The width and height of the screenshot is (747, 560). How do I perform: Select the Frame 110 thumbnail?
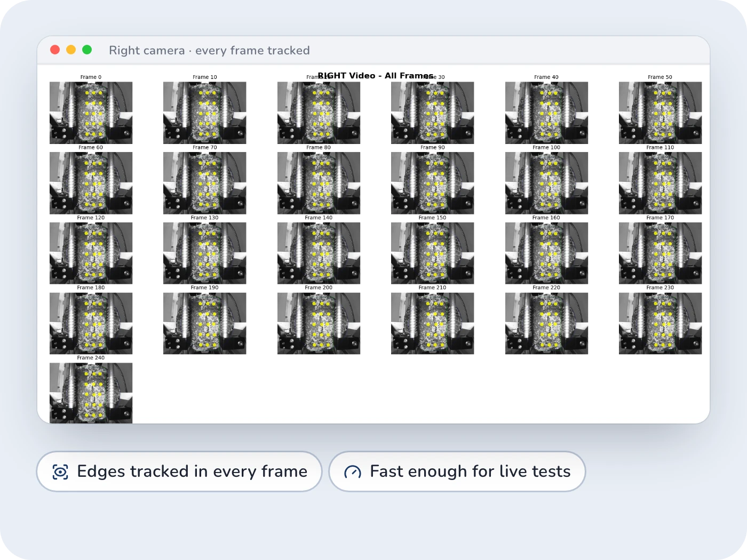coord(661,183)
